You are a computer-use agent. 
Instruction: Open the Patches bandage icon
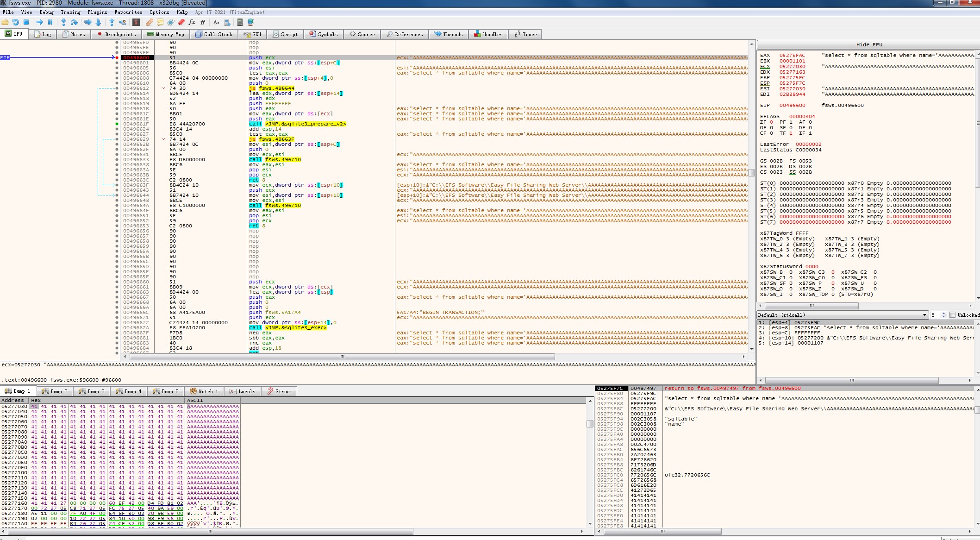pyautogui.click(x=149, y=22)
